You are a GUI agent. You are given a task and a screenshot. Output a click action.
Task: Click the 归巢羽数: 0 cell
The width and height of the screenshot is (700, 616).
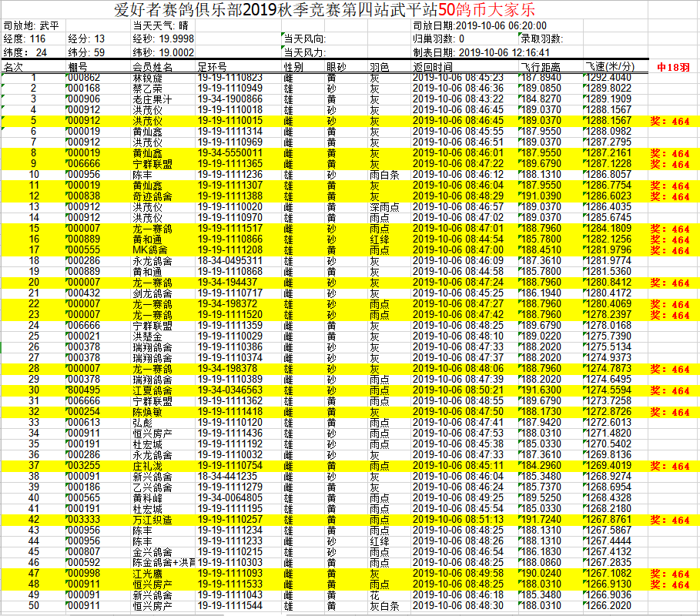(x=438, y=38)
